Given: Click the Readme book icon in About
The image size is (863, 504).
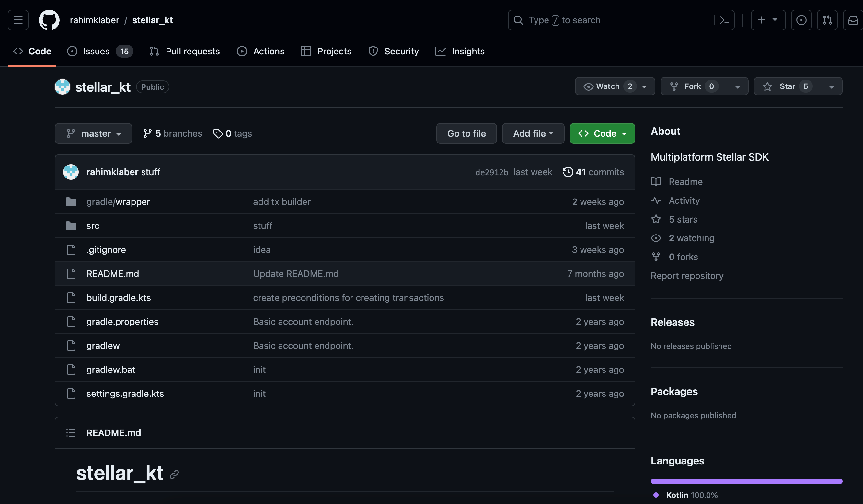Looking at the screenshot, I should click(x=656, y=181).
